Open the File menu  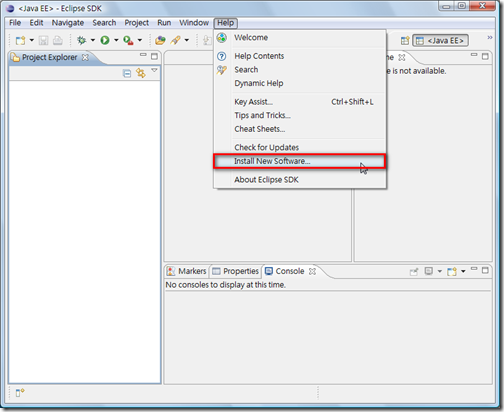point(15,23)
